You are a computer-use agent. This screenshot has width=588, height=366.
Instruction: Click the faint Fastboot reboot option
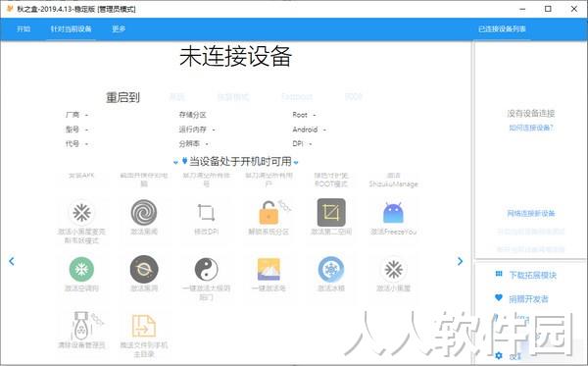tap(297, 97)
